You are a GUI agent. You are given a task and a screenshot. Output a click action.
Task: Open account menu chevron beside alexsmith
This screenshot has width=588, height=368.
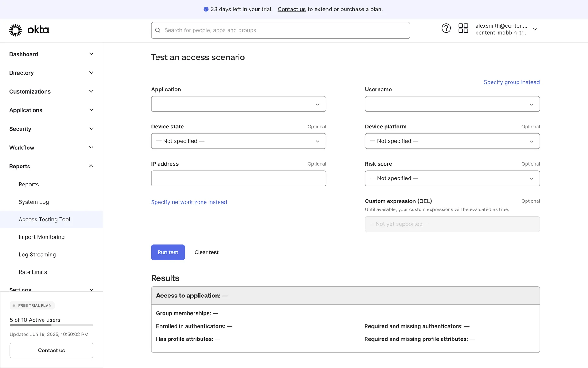(x=535, y=29)
